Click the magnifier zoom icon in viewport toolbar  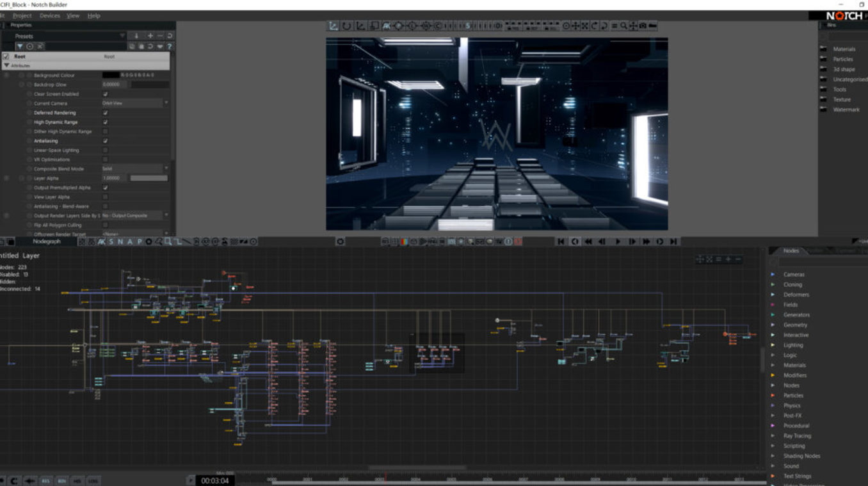(623, 26)
